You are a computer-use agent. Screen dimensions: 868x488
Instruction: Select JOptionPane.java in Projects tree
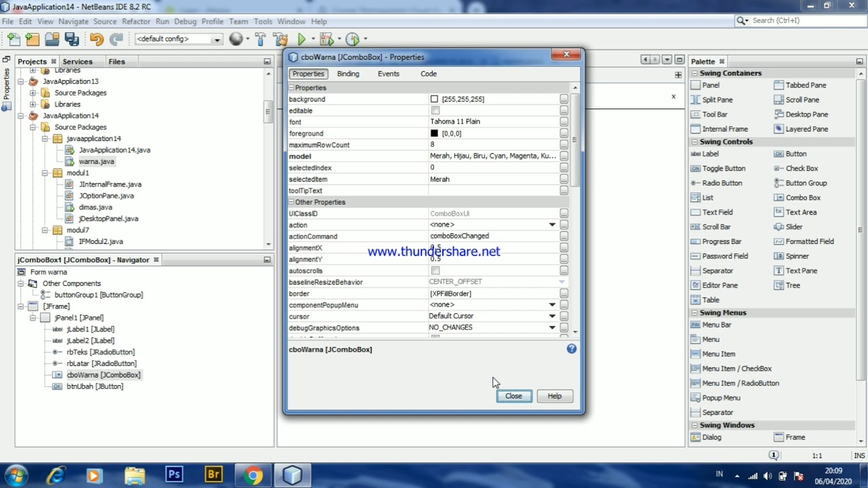[x=106, y=196]
